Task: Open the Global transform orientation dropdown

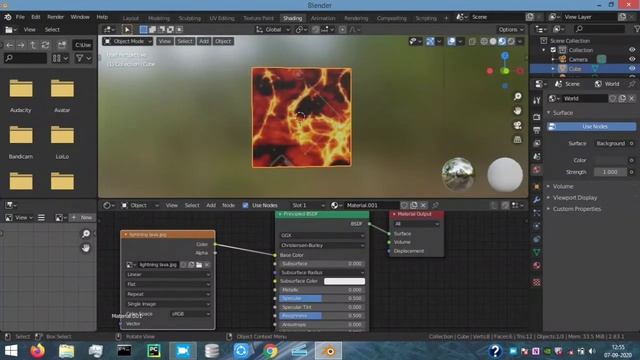Action: (x=273, y=29)
